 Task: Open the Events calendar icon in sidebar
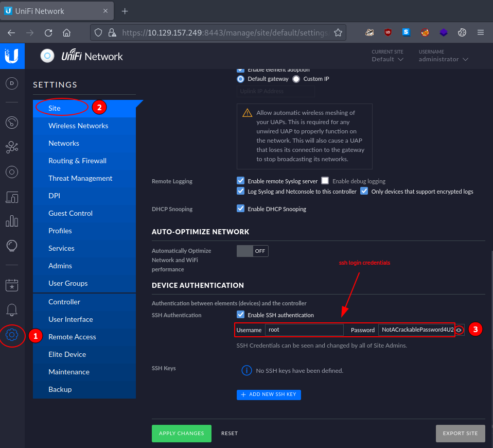pyautogui.click(x=12, y=285)
